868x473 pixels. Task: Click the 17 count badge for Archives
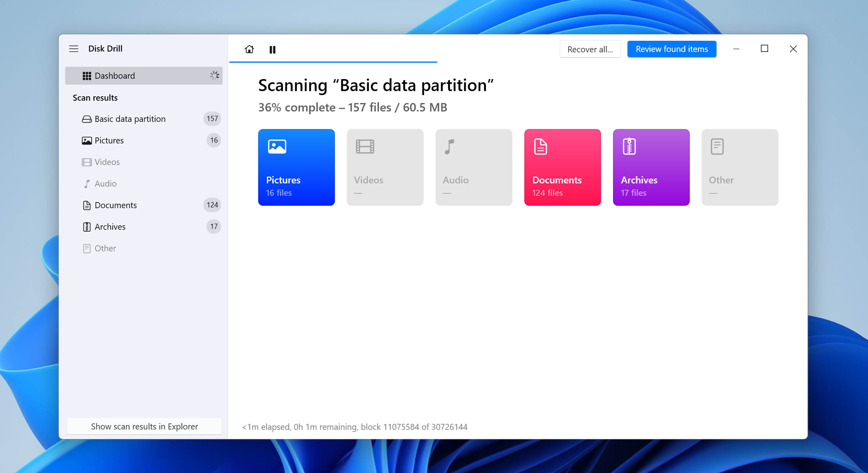click(214, 227)
